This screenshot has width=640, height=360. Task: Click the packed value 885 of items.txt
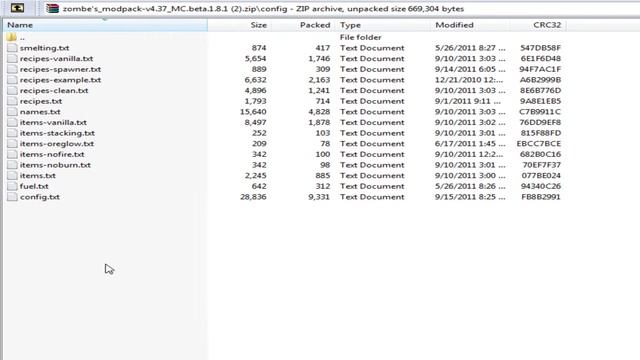click(x=322, y=175)
